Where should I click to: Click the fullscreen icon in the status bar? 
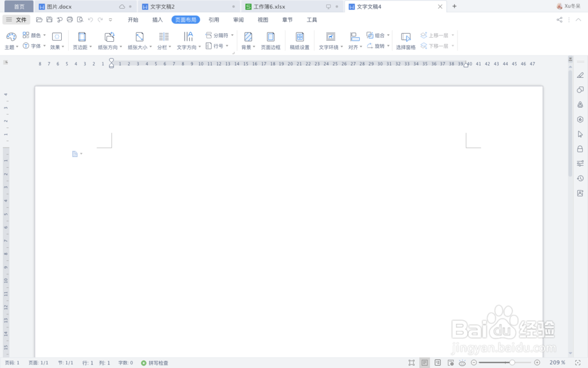click(x=578, y=362)
